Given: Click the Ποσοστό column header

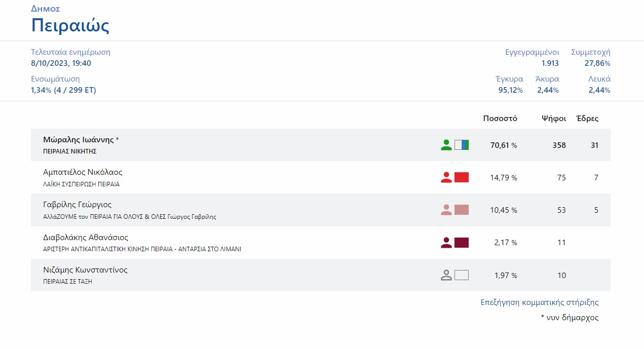Looking at the screenshot, I should 500,119.
